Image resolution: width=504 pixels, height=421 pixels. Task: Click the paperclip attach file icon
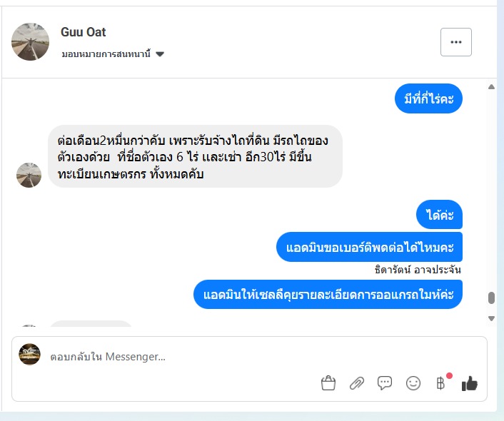point(356,383)
